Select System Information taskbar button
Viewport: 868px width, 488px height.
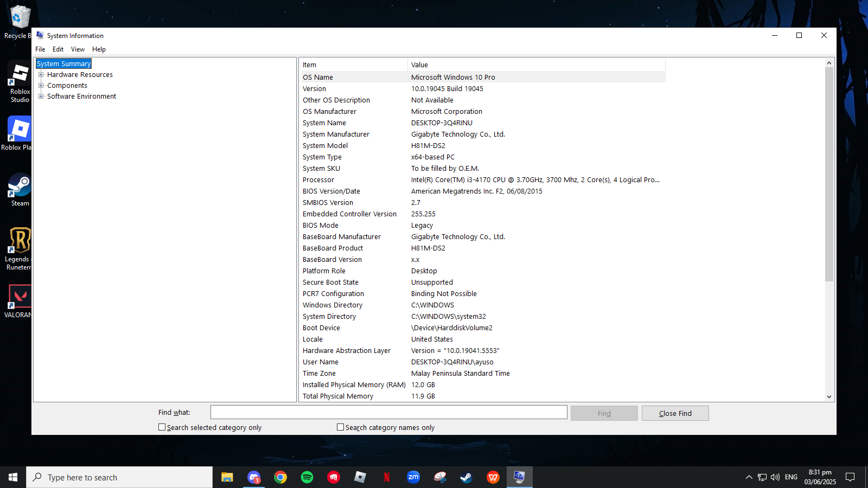pos(519,477)
